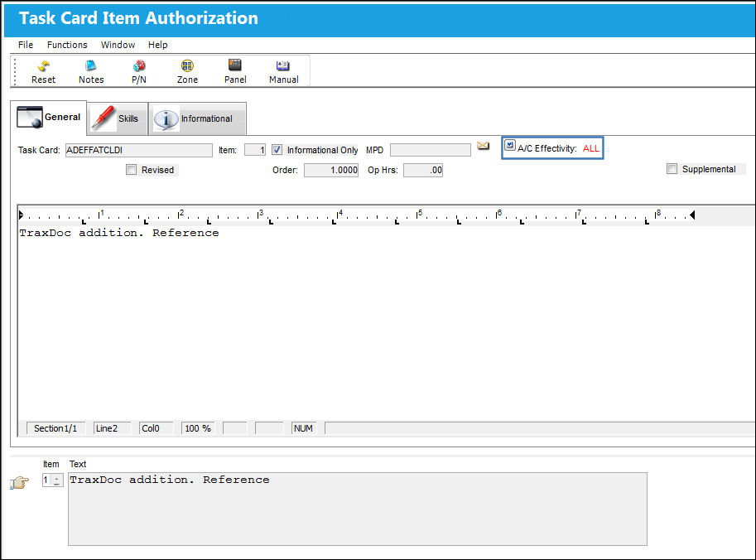This screenshot has width=756, height=560.
Task: Open the File menu
Action: pyautogui.click(x=26, y=45)
